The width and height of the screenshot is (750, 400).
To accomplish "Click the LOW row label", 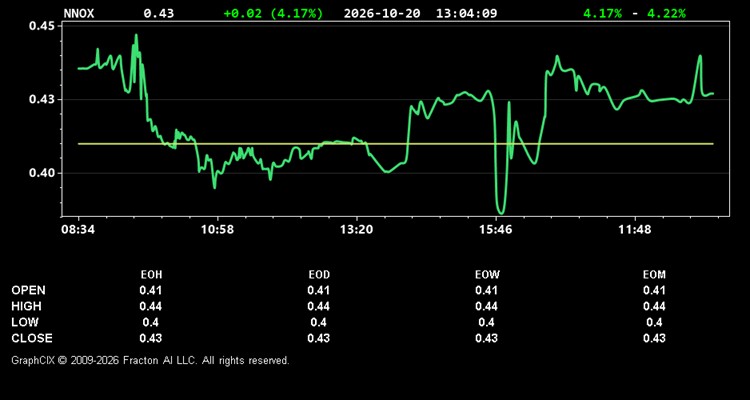I will 25,322.
